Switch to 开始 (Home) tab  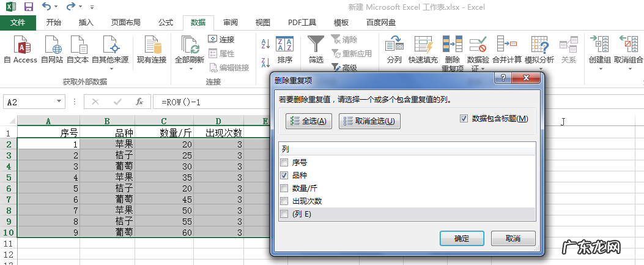pyautogui.click(x=54, y=23)
